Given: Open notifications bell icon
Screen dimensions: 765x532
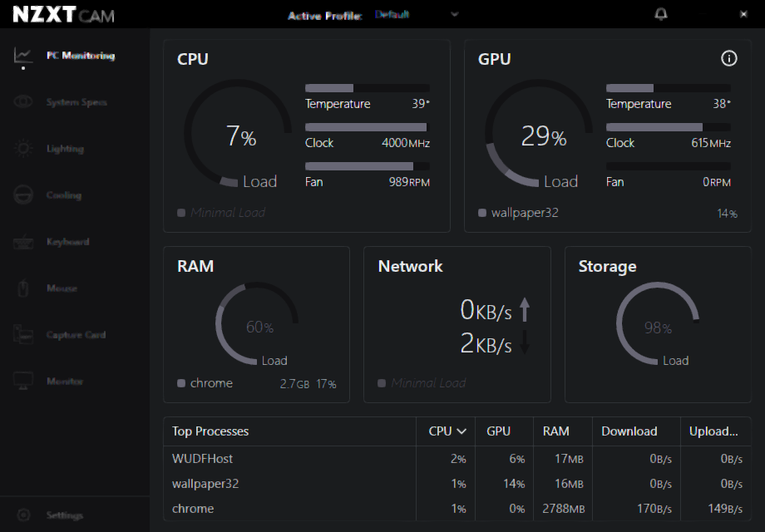Looking at the screenshot, I should (661, 14).
